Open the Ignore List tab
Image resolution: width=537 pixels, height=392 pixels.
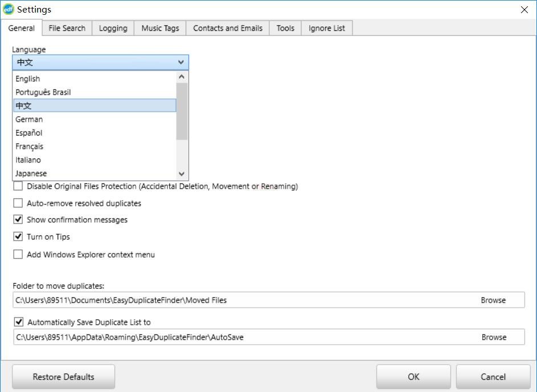pos(326,28)
